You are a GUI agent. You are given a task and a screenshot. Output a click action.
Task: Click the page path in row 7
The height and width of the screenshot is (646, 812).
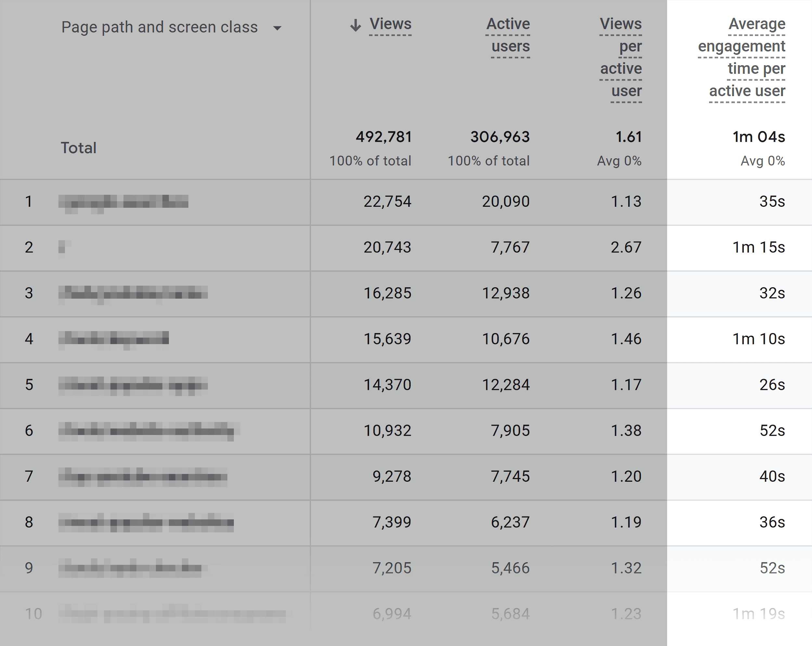coord(143,476)
